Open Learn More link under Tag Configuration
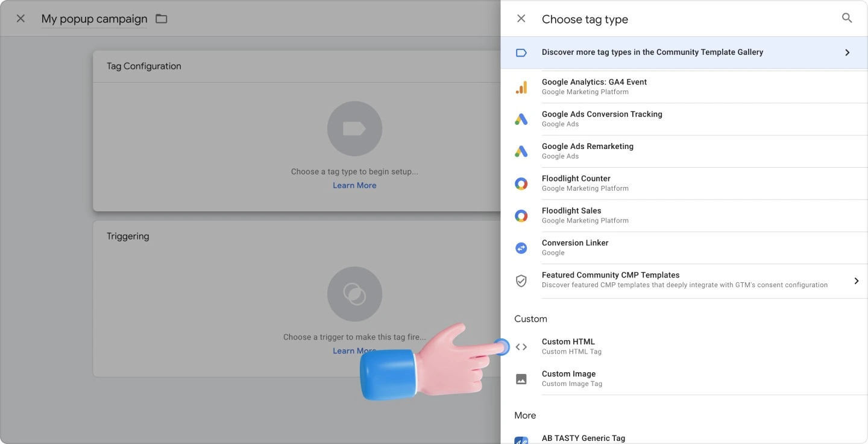 point(354,185)
